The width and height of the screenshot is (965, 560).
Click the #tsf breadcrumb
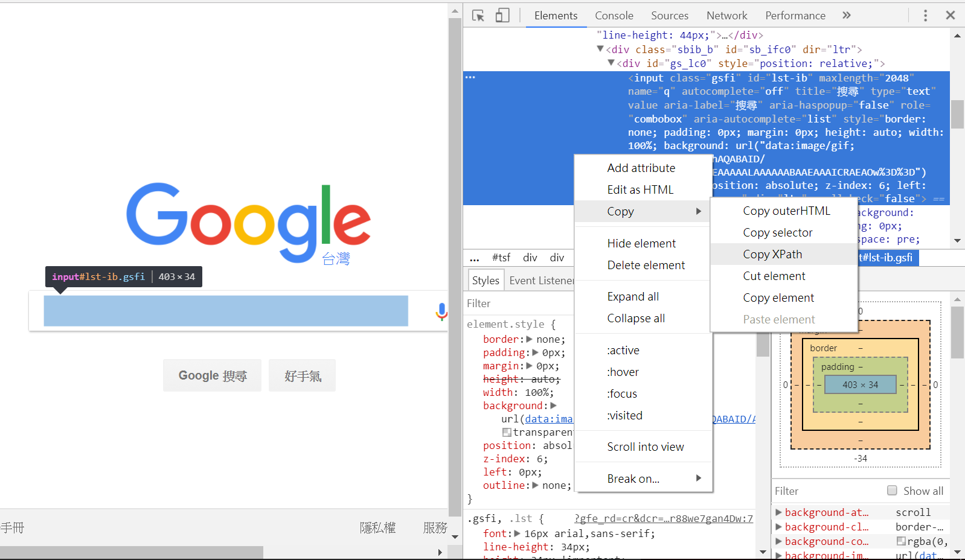pos(501,258)
